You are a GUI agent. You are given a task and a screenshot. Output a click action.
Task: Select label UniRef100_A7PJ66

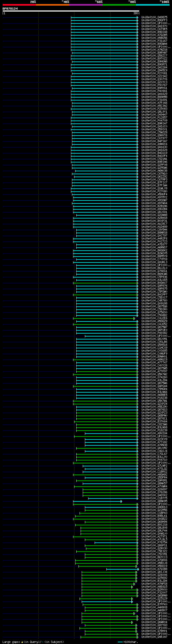154,103
